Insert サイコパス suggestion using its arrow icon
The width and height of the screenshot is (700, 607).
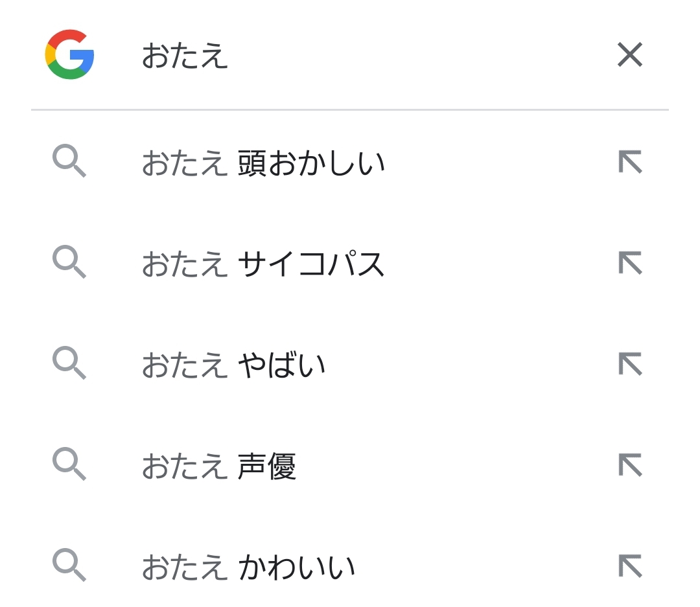point(629,264)
